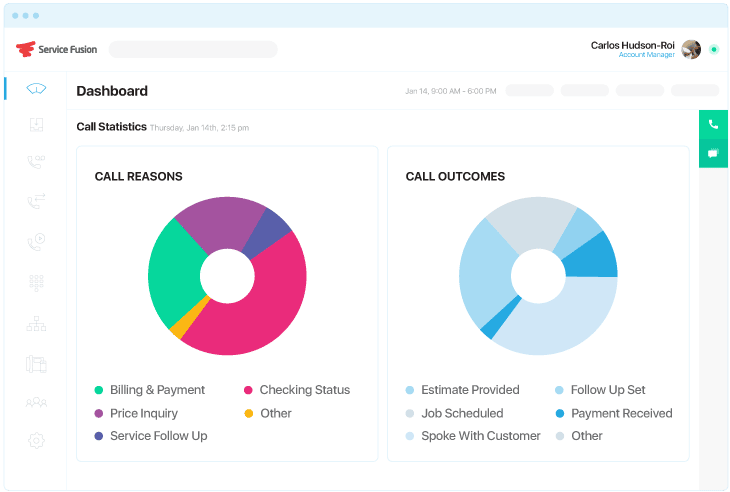Click the green chat message button
This screenshot has height=492, width=730.
point(713,153)
